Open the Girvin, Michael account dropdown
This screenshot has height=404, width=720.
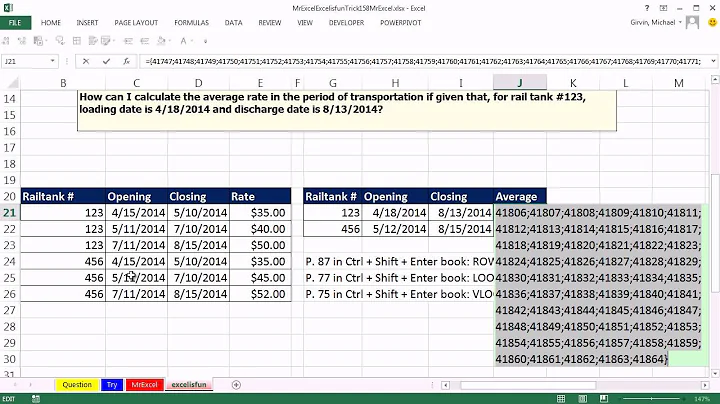(681, 22)
